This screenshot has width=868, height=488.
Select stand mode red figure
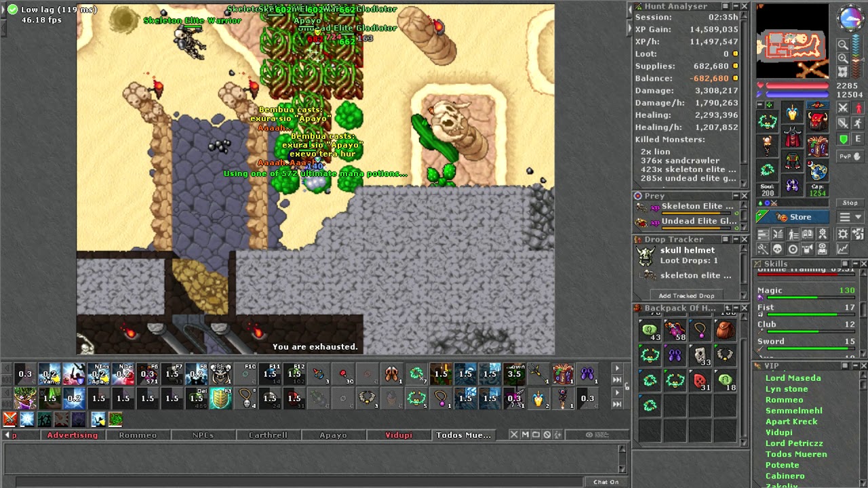coord(858,107)
